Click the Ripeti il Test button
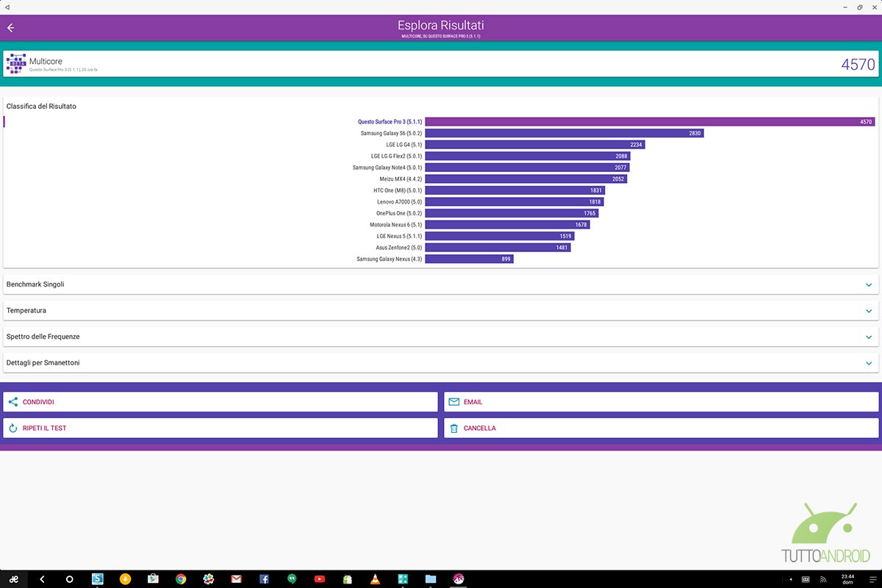 click(x=220, y=428)
